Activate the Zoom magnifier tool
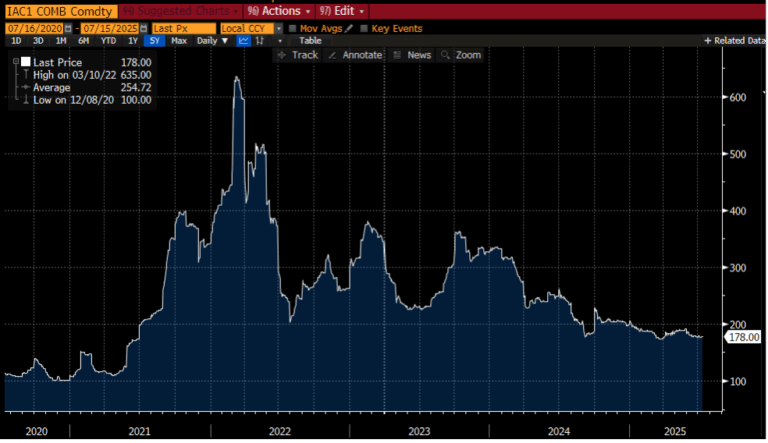The width and height of the screenshot is (768, 443). coord(461,55)
